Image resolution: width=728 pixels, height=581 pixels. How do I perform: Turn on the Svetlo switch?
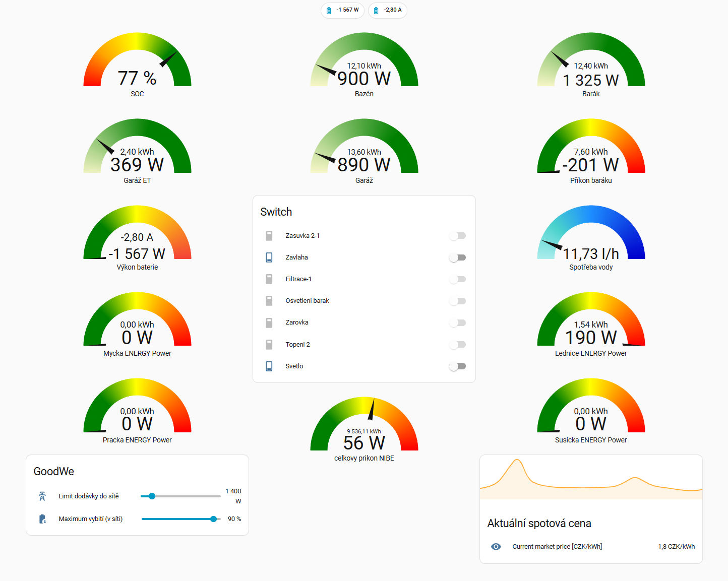click(x=458, y=366)
